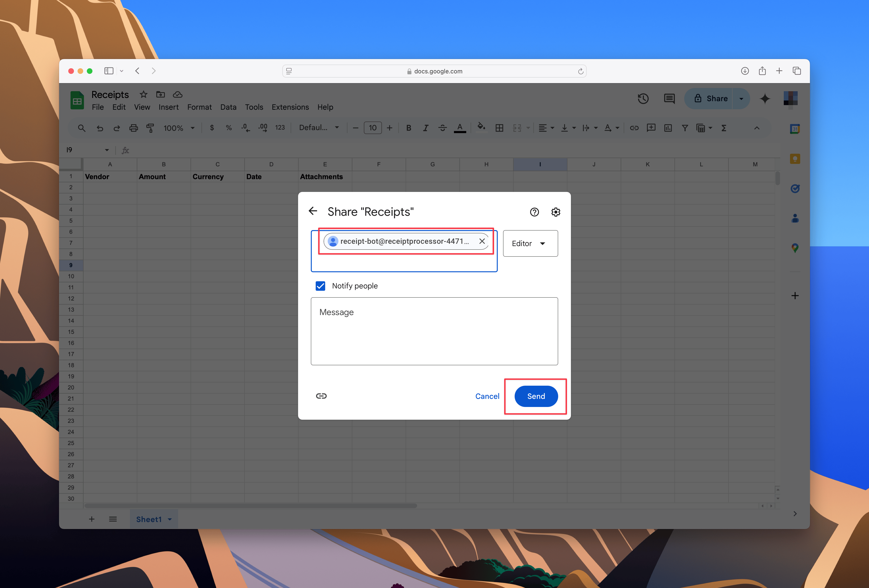
Task: Toggle italic formatting
Action: (x=425, y=128)
